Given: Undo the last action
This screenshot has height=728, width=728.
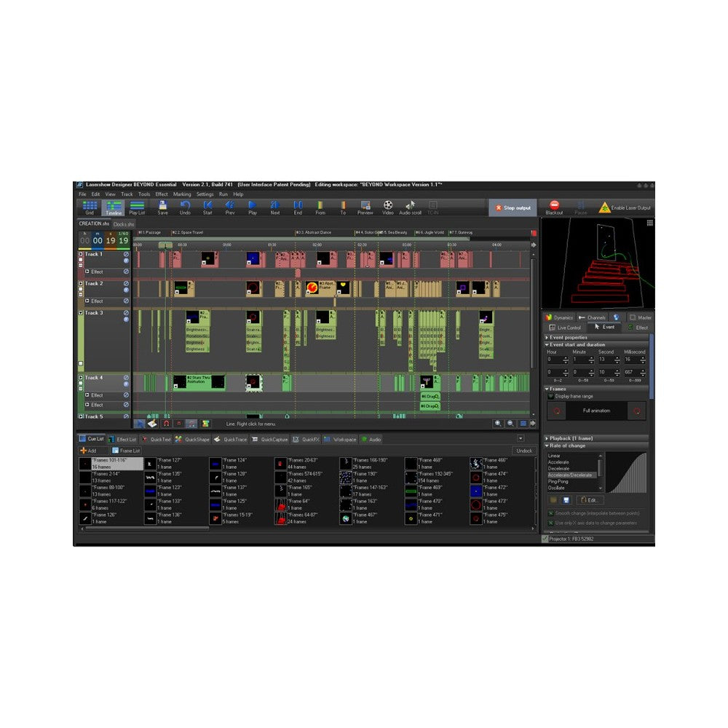Looking at the screenshot, I should 185,207.
